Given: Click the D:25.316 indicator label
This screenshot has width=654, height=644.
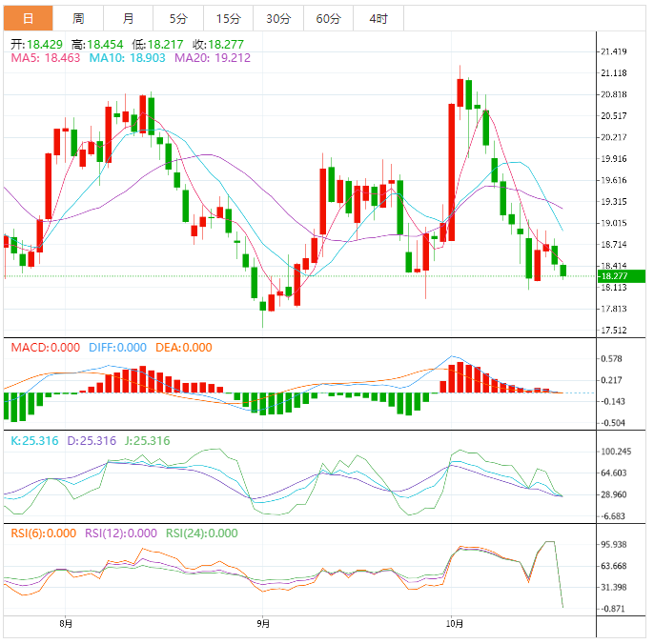Looking at the screenshot, I should (x=92, y=440).
